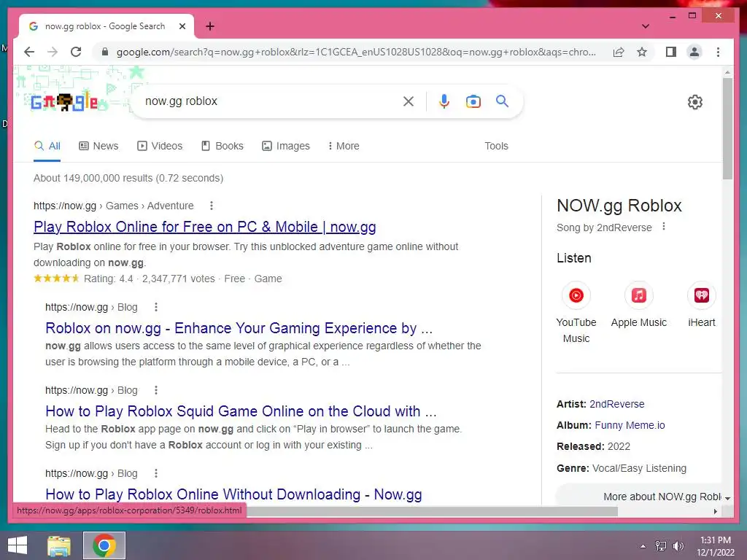Switch to the Videos tab

coord(160,146)
